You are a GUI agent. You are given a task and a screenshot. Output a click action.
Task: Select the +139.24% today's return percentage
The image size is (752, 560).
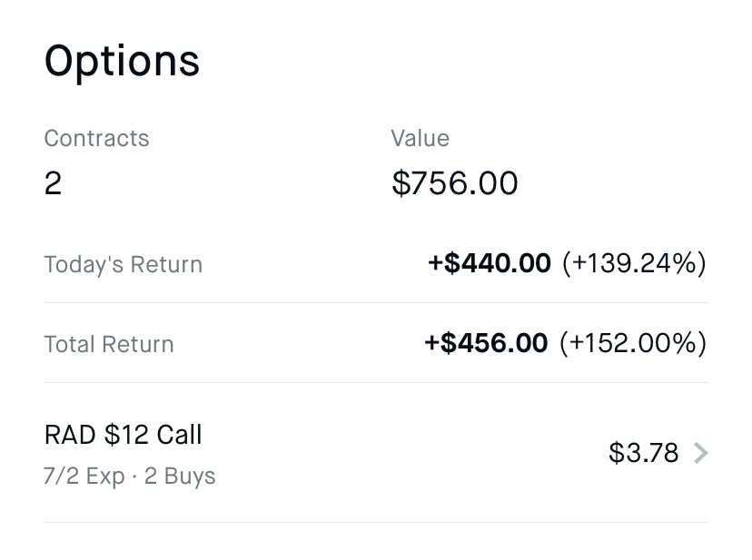(633, 264)
